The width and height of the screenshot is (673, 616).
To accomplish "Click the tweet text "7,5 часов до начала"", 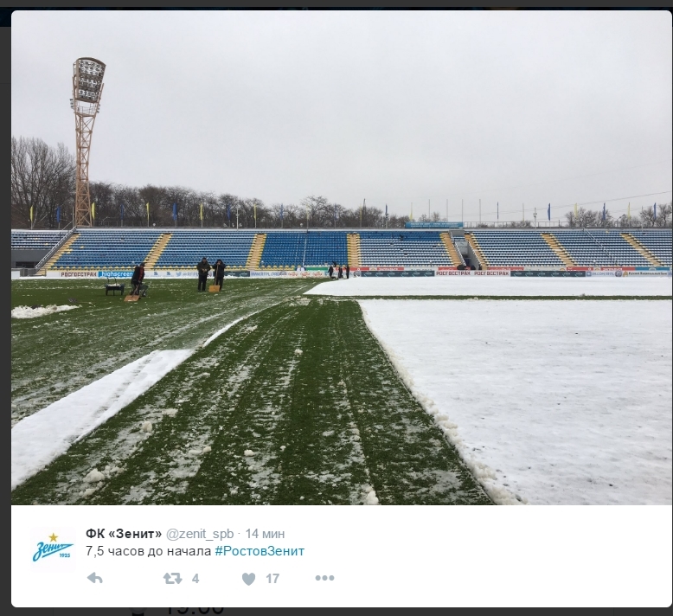I will pos(148,551).
